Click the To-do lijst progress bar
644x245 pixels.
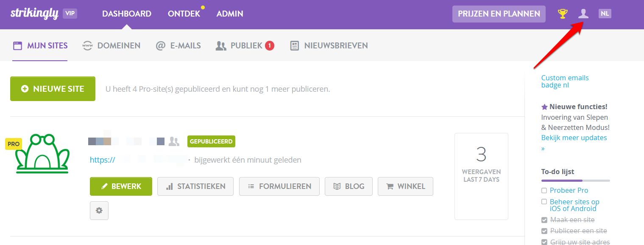click(575, 180)
